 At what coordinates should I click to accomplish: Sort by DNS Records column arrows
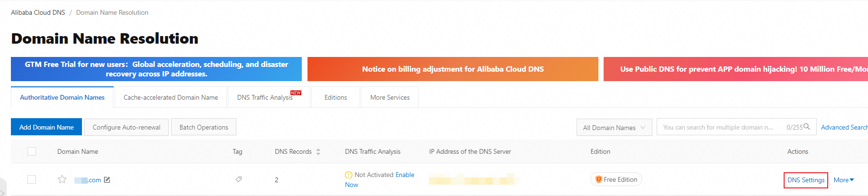pos(318,152)
